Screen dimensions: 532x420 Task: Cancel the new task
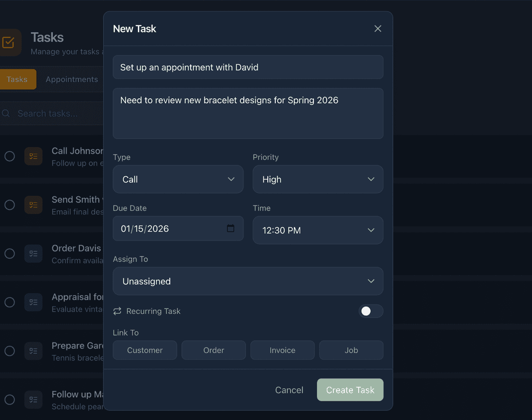289,390
